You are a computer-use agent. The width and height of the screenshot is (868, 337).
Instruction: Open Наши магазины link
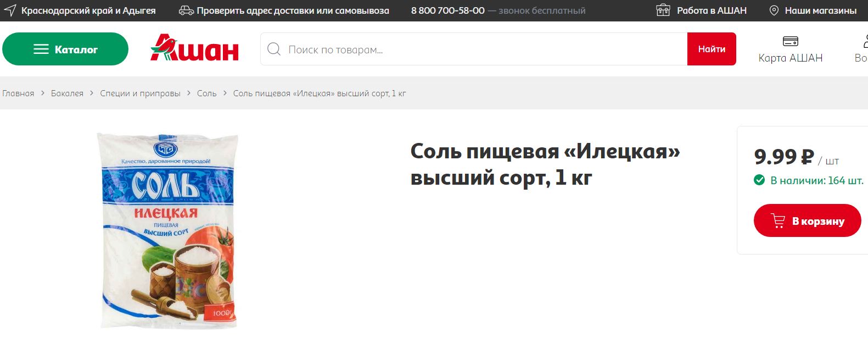[820, 10]
